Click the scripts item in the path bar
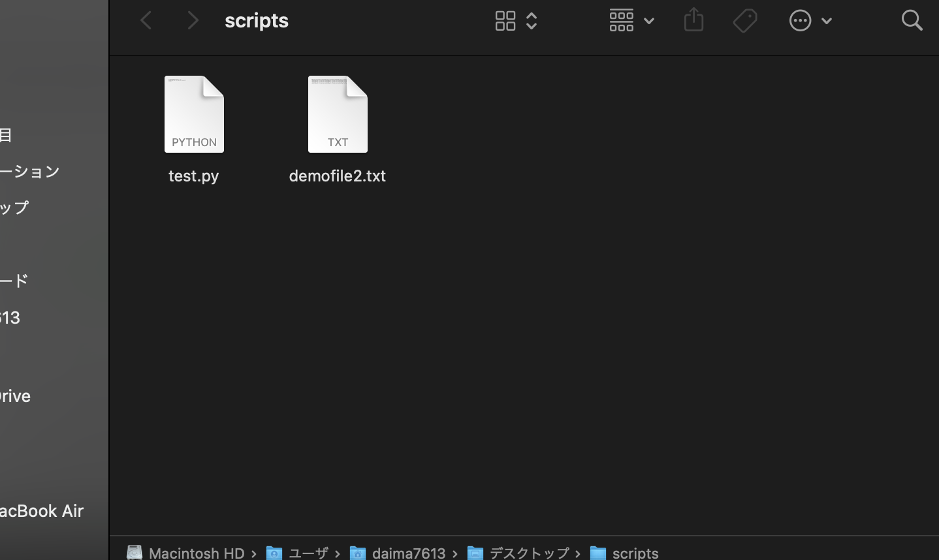 [x=635, y=553]
